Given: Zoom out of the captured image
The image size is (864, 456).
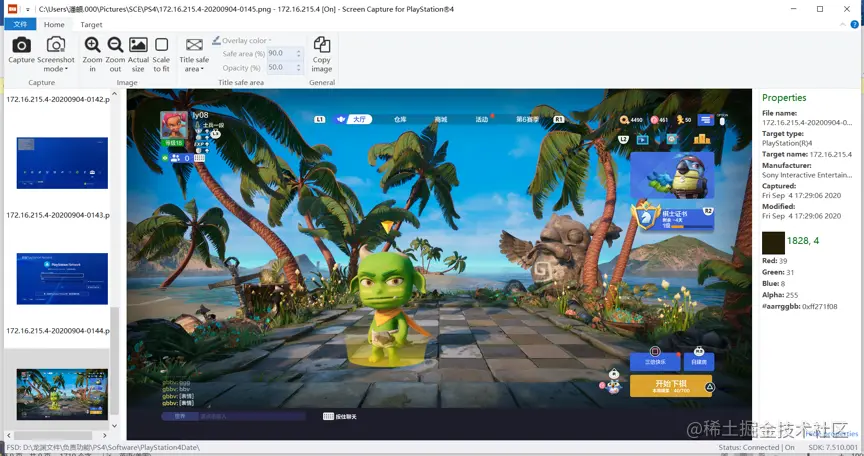Looking at the screenshot, I should click(115, 55).
